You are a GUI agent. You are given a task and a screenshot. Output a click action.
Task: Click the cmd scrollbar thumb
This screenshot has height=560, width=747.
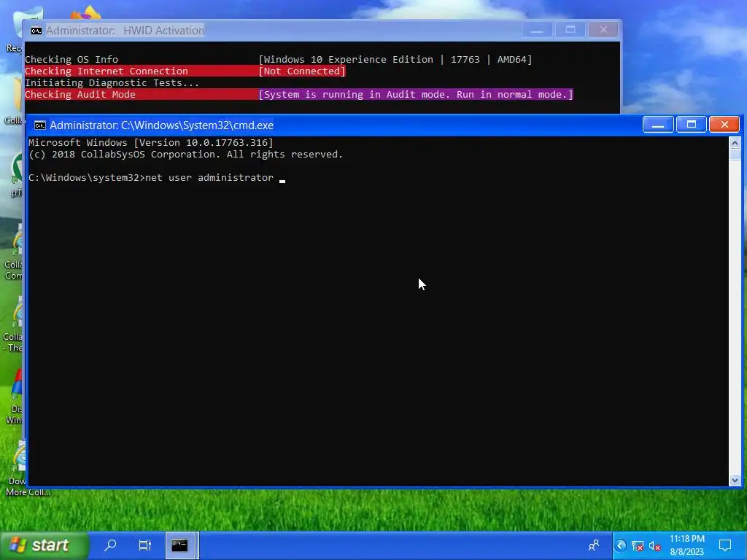click(735, 155)
